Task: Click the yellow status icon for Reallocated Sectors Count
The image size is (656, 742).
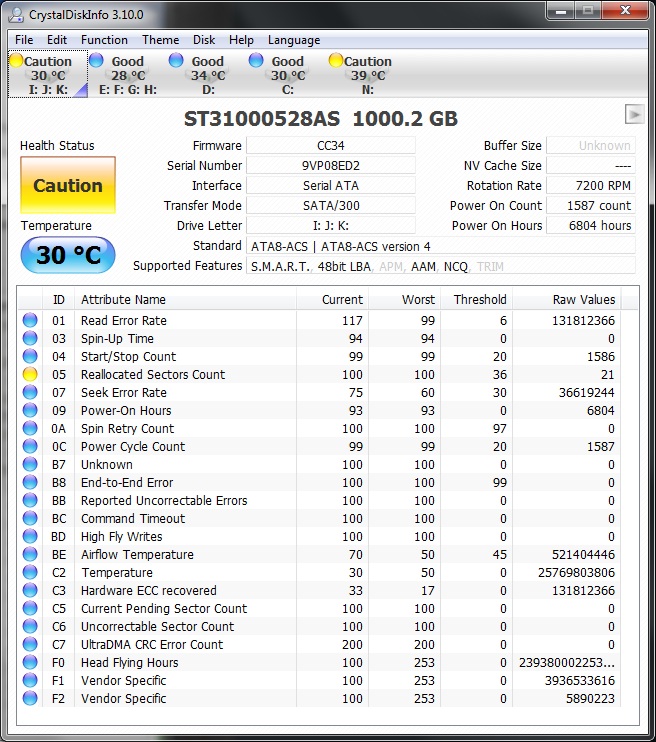Action: pos(30,374)
